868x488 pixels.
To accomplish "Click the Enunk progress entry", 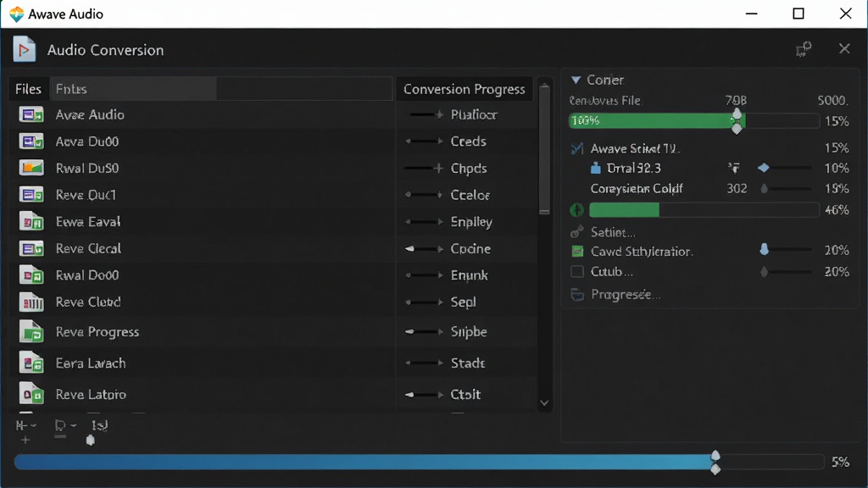I will (x=469, y=275).
